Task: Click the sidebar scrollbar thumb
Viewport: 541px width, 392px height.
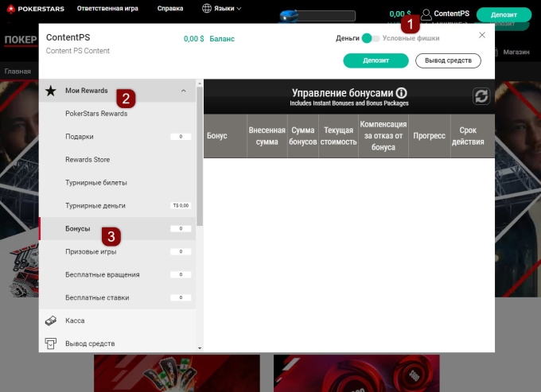Action: tap(200, 156)
